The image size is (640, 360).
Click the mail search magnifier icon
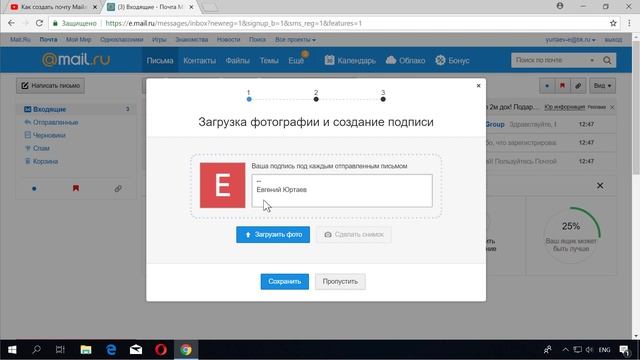[607, 60]
